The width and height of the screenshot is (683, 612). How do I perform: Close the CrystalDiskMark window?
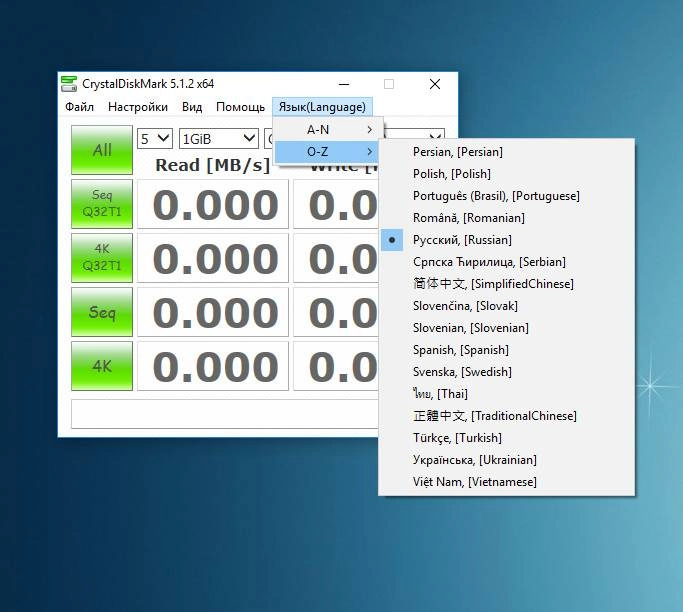tap(435, 84)
